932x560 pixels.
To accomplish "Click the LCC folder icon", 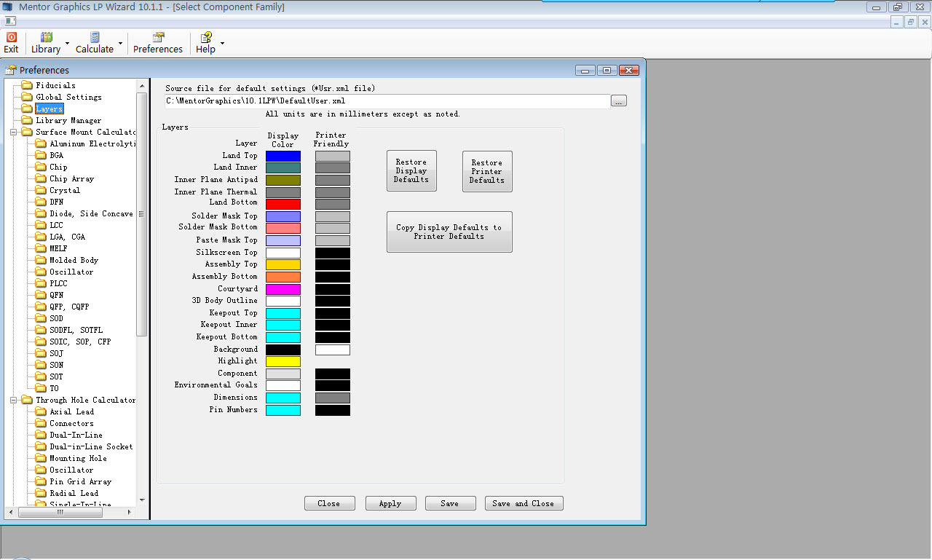I will click(x=41, y=225).
